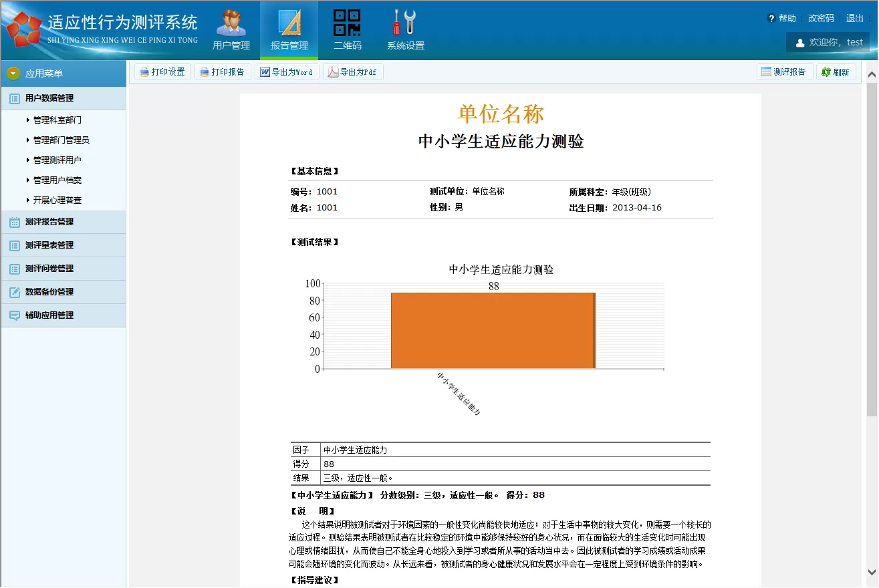Screen dimensions: 879x588
Task: Click the 测评问卷管理 list icon
Action: tap(15, 269)
